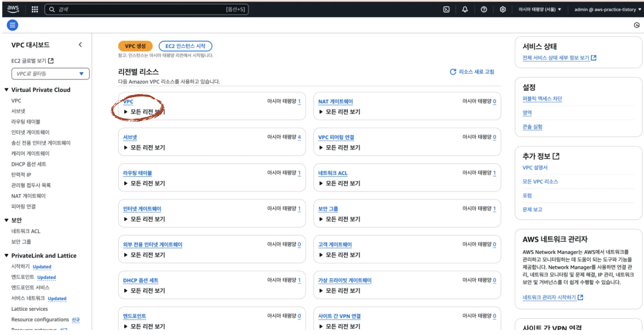
Task: Open the VPC resource card link
Action: [x=128, y=101]
